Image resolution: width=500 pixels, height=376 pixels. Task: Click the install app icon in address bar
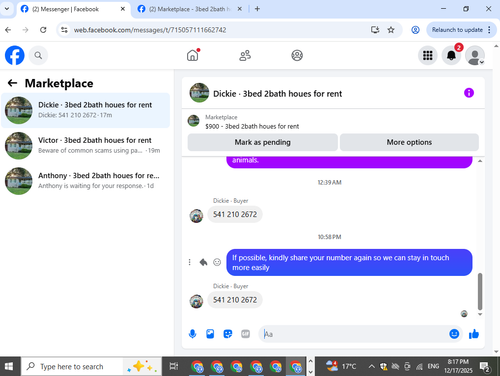375,30
